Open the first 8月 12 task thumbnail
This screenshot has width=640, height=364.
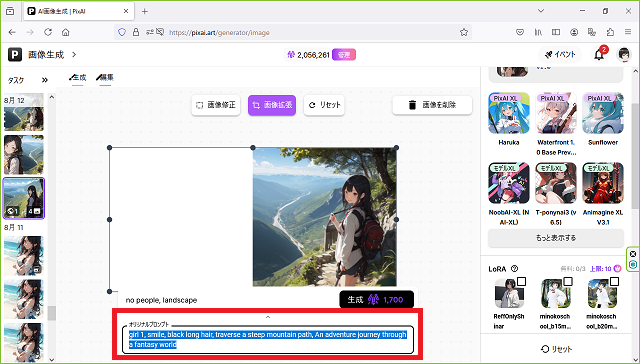click(x=24, y=118)
